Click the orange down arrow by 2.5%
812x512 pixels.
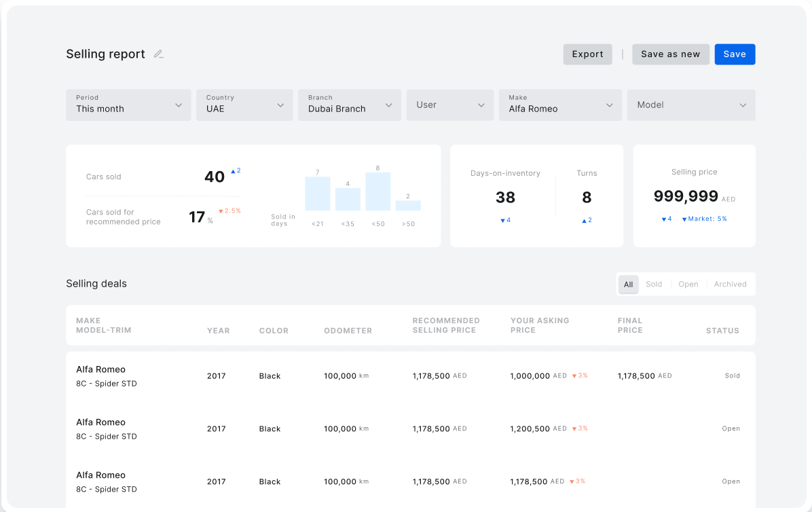221,211
